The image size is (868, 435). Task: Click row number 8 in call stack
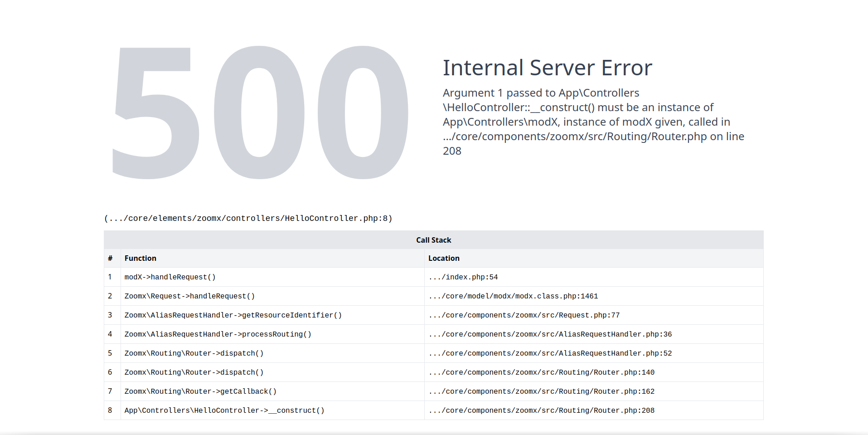pyautogui.click(x=112, y=411)
